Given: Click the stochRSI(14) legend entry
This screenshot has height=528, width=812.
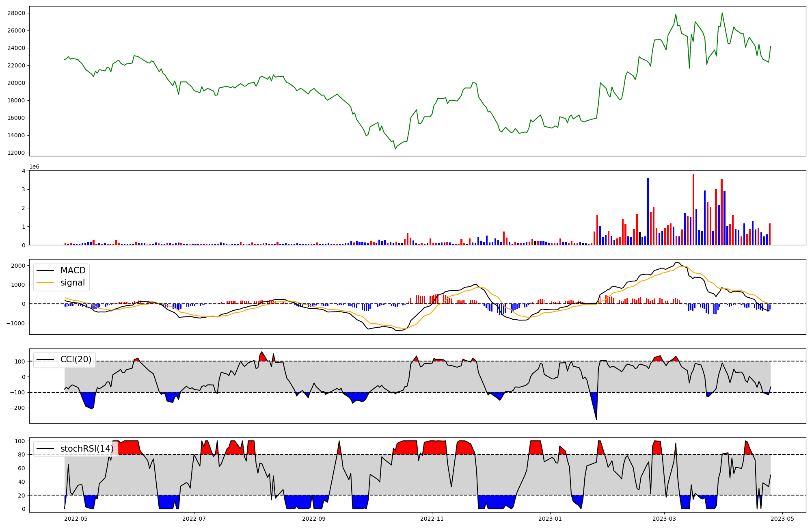Looking at the screenshot, I should (87, 449).
